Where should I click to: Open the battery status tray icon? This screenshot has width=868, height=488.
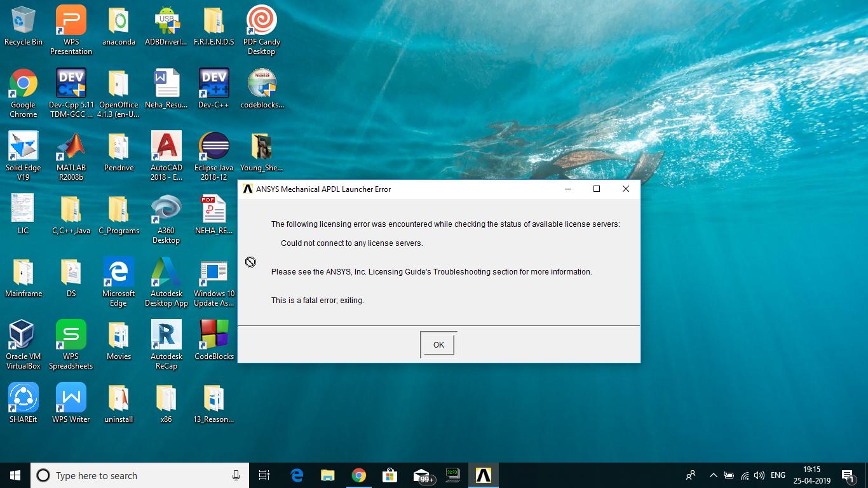(729, 475)
